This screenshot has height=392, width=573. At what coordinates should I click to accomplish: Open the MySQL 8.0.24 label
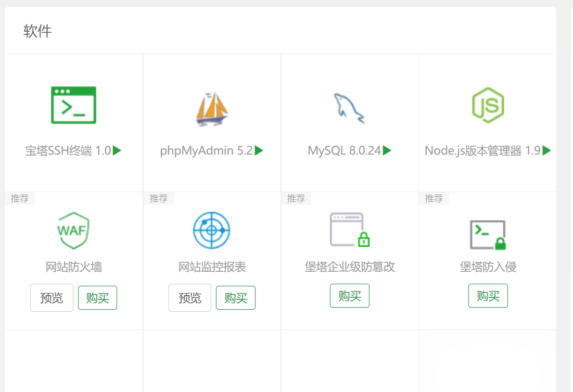pyautogui.click(x=344, y=150)
